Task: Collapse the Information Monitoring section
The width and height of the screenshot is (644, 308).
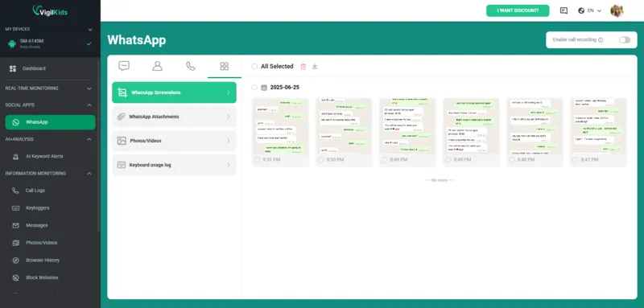Action: tap(89, 174)
